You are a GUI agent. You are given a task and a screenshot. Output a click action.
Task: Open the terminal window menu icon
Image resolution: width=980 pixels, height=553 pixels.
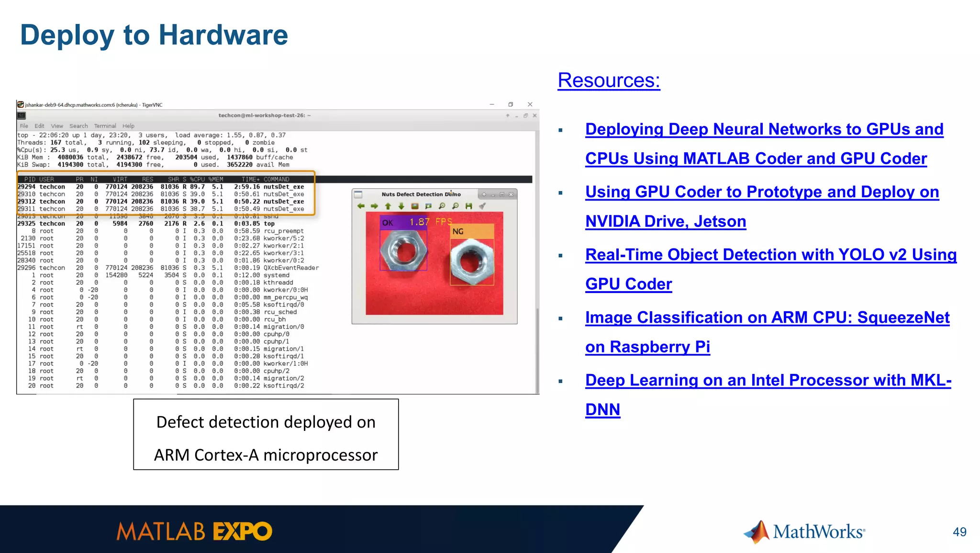(22, 115)
